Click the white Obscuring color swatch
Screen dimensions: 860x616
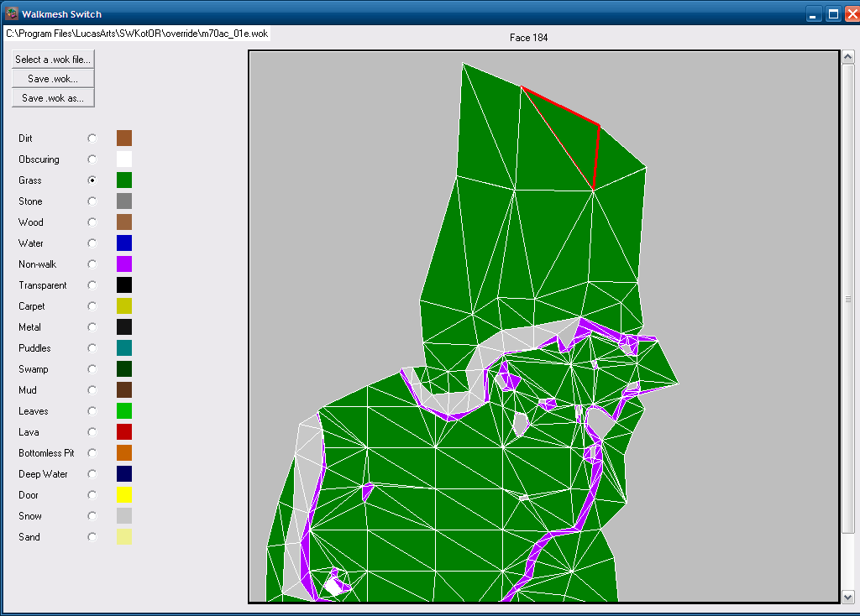tap(124, 159)
